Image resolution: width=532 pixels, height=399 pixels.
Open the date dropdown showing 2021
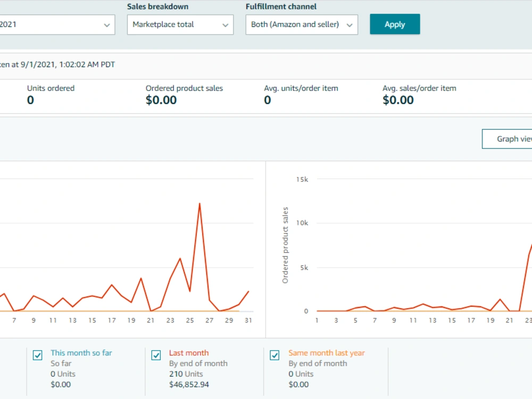click(57, 24)
